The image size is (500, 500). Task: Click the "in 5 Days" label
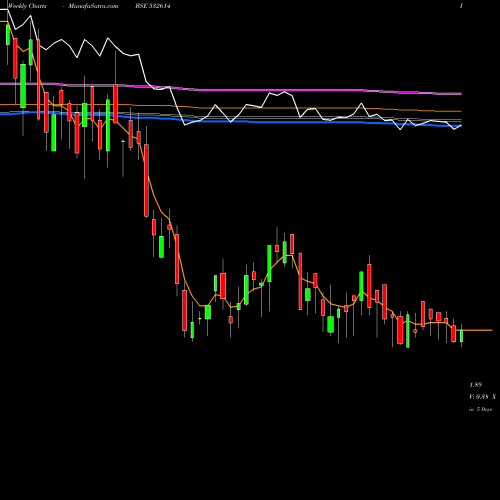(x=481, y=409)
